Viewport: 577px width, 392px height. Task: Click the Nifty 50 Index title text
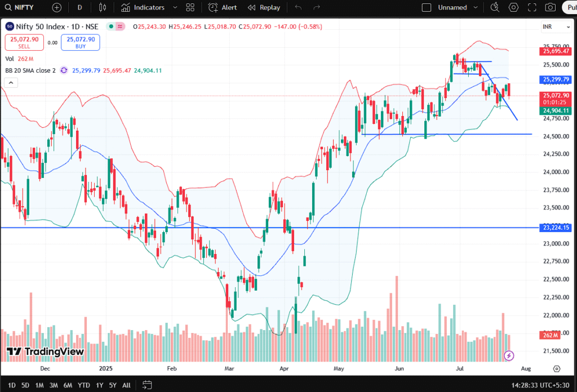(x=57, y=26)
